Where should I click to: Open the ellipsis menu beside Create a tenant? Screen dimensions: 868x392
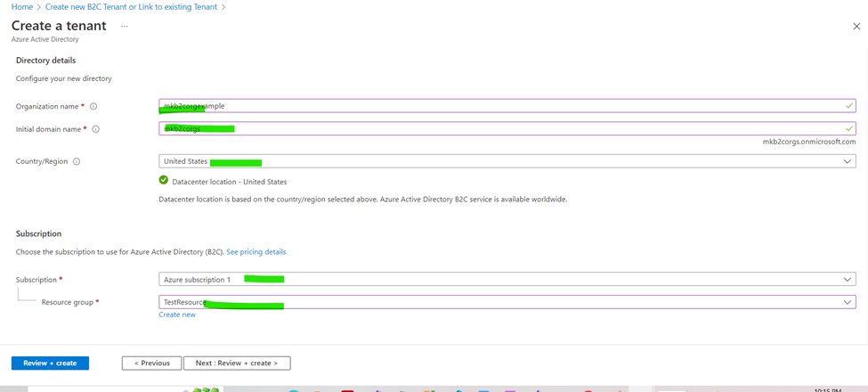coord(125,26)
